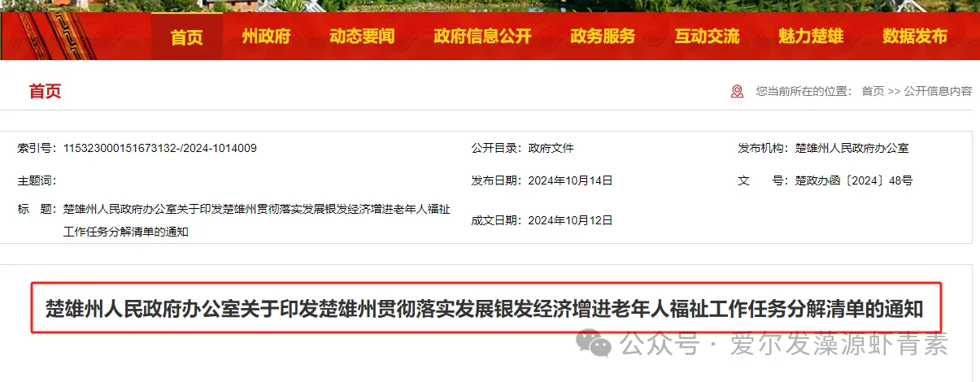Screen dimensions: 980x382
Task: Visit the 魅力楚雄 navigation tab
Action: (x=811, y=37)
